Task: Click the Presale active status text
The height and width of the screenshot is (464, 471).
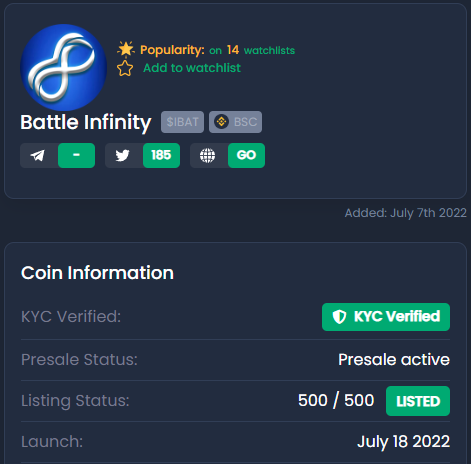Action: coord(394,360)
